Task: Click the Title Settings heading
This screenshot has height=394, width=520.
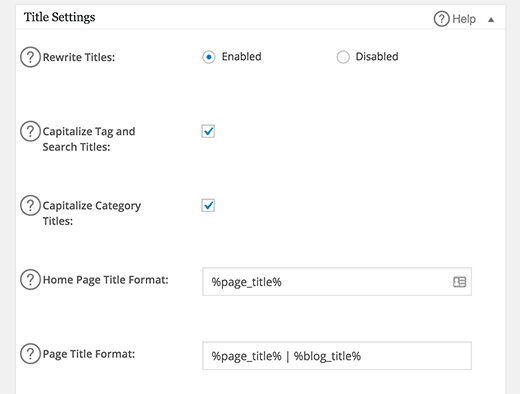Action: pos(59,17)
